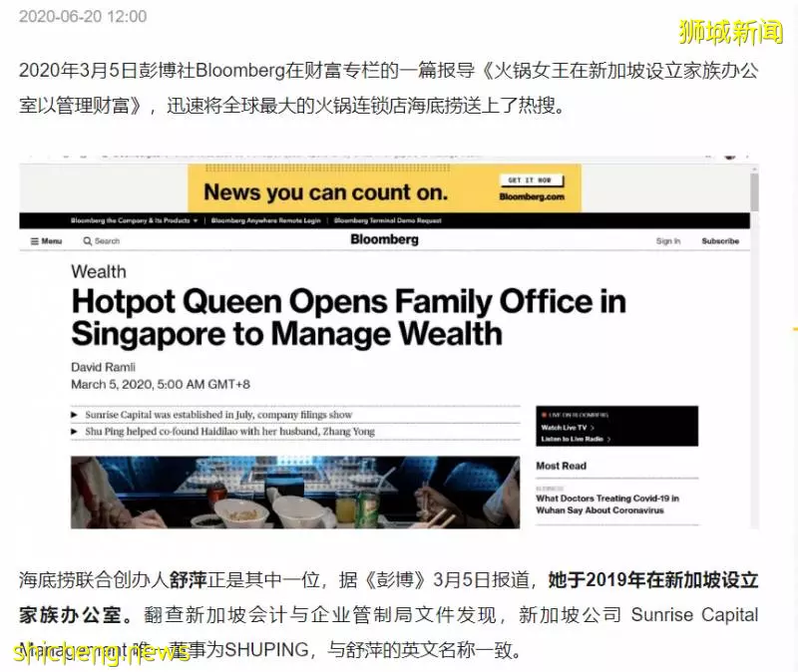Expand Bloomberg the Company & Its Products dropdown
The height and width of the screenshot is (672, 798).
tap(135, 220)
